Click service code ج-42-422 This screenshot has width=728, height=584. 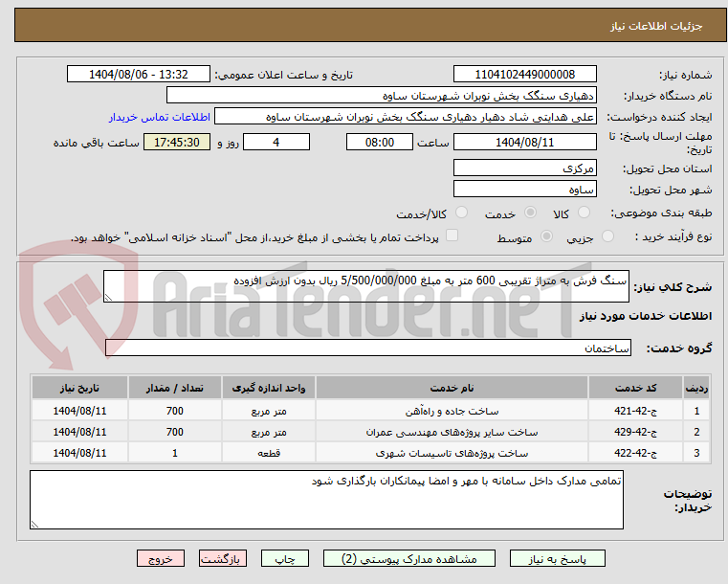[x=635, y=453]
